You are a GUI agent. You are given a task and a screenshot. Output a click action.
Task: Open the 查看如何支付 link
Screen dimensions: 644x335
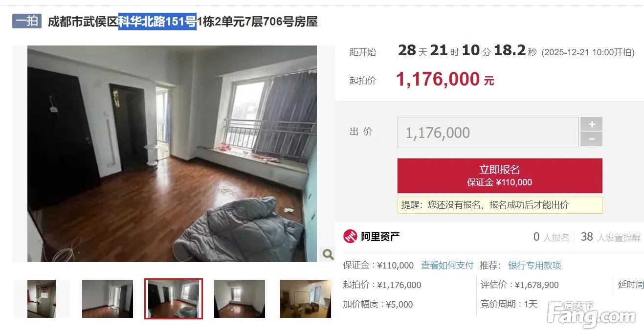(447, 265)
